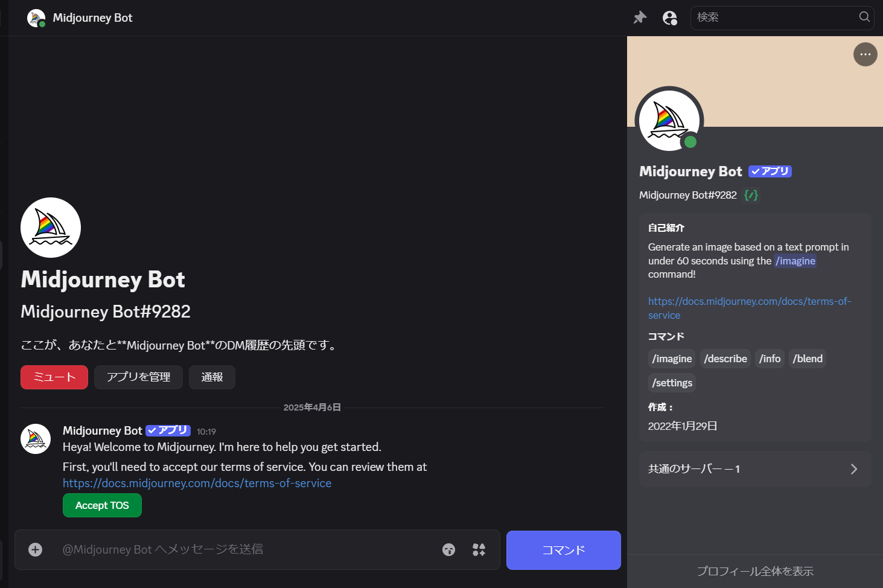The height and width of the screenshot is (588, 883).
Task: Select the /settings command chip
Action: [672, 383]
